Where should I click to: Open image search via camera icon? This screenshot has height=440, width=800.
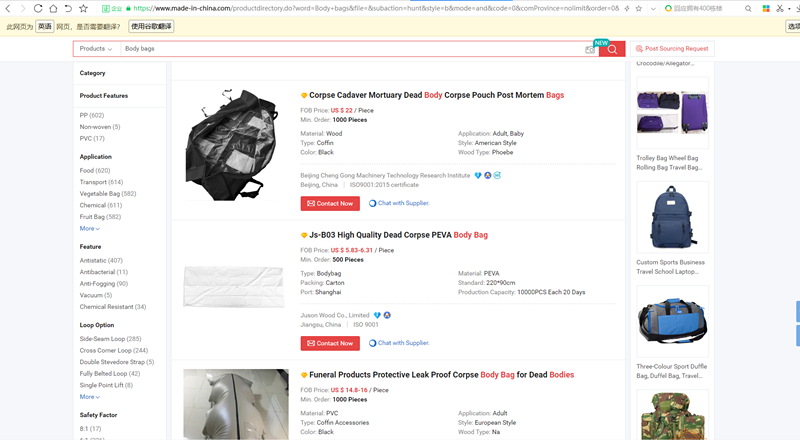[x=590, y=49]
